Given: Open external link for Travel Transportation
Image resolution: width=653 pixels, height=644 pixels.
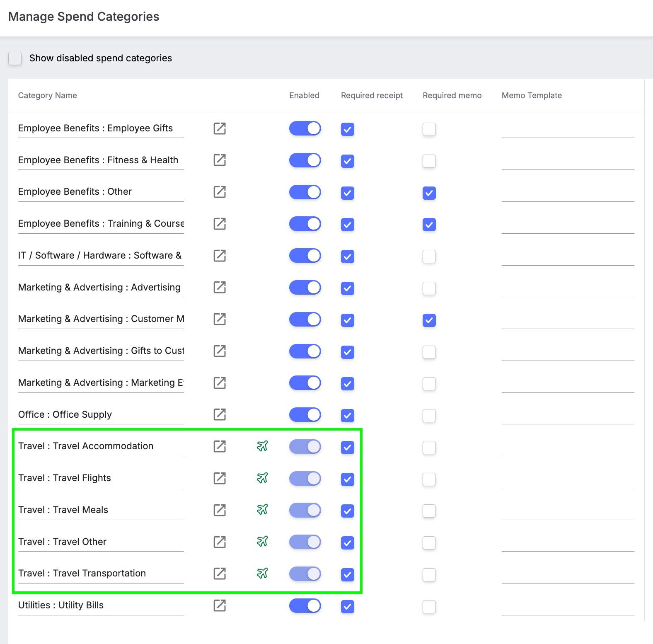Looking at the screenshot, I should [x=220, y=574].
